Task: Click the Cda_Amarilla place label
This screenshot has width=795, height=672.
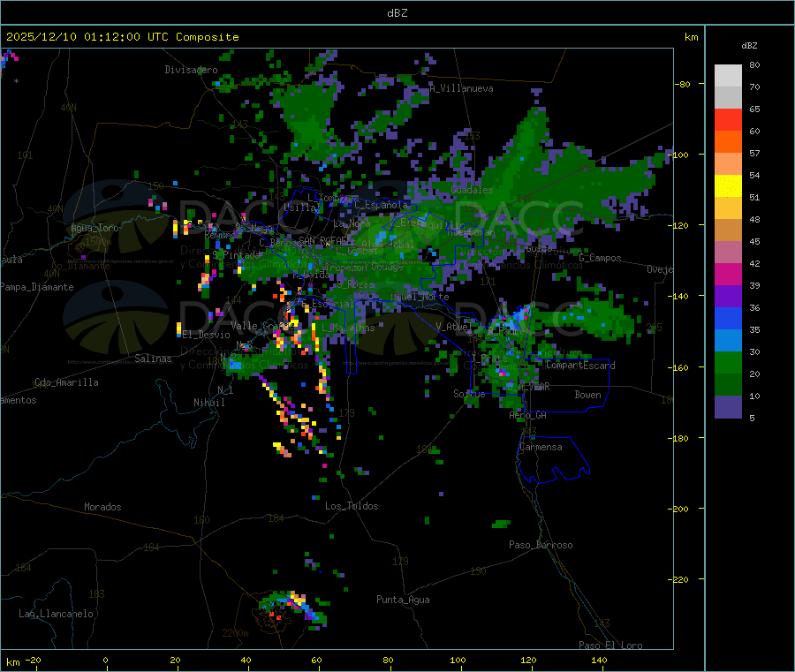Action: tap(66, 382)
